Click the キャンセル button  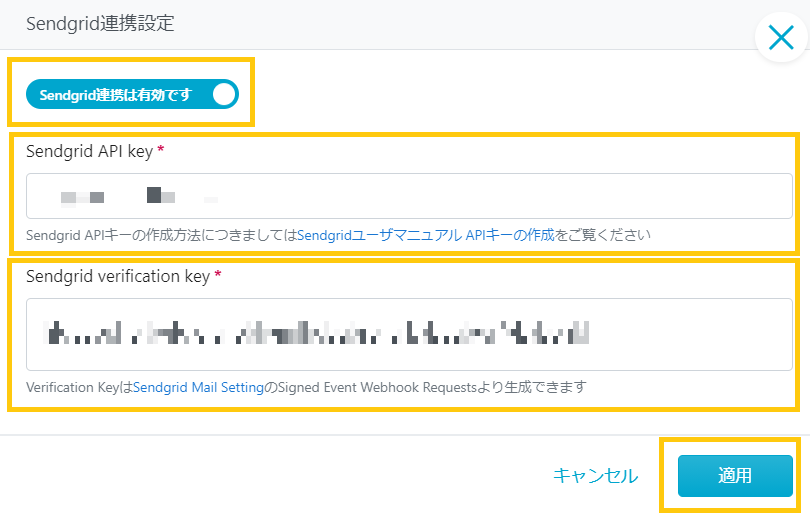(x=595, y=476)
